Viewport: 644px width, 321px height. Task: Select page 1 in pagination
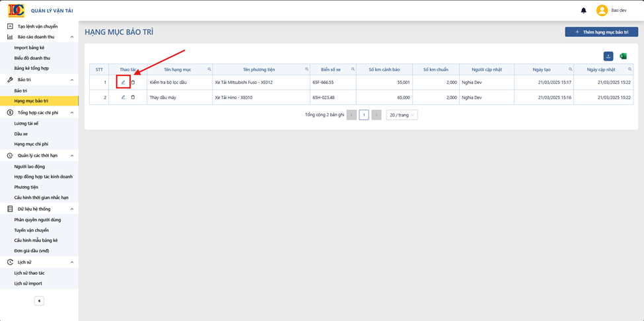click(363, 116)
